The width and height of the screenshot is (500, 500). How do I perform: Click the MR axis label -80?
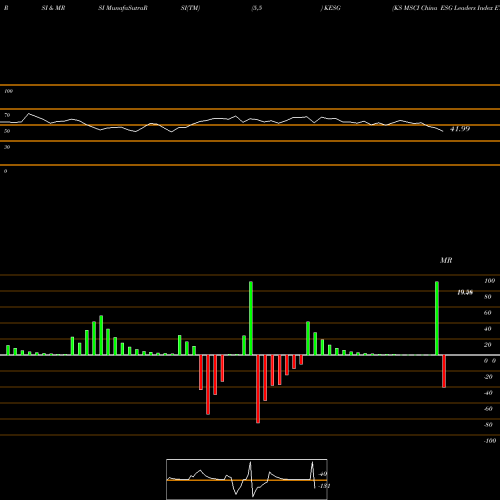coord(488,425)
